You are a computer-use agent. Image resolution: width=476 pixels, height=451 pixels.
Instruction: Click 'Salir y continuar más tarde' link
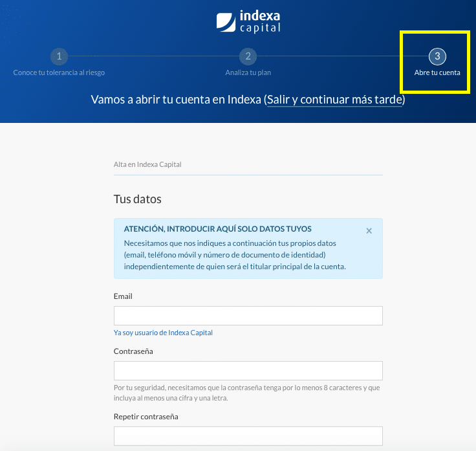click(x=334, y=100)
